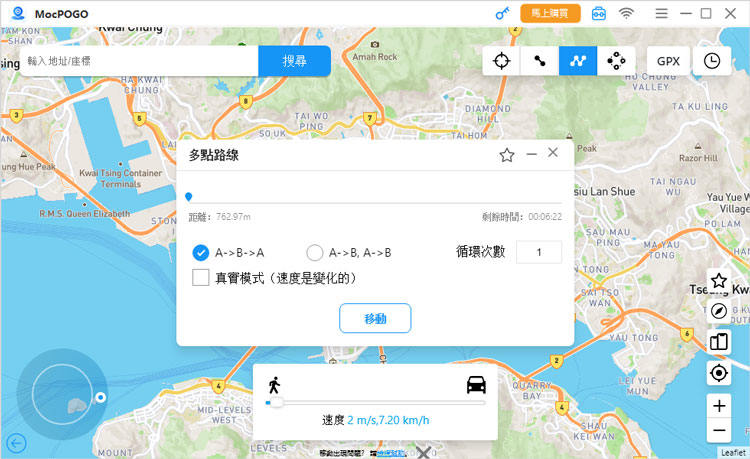This screenshot has width=750, height=459.
Task: Click the address/coordinate search input field
Action: (140, 61)
